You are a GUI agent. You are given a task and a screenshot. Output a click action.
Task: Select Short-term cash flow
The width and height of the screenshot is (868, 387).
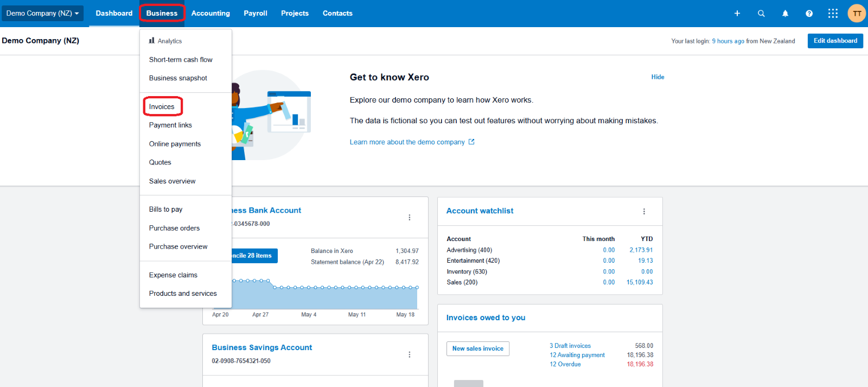(186, 60)
